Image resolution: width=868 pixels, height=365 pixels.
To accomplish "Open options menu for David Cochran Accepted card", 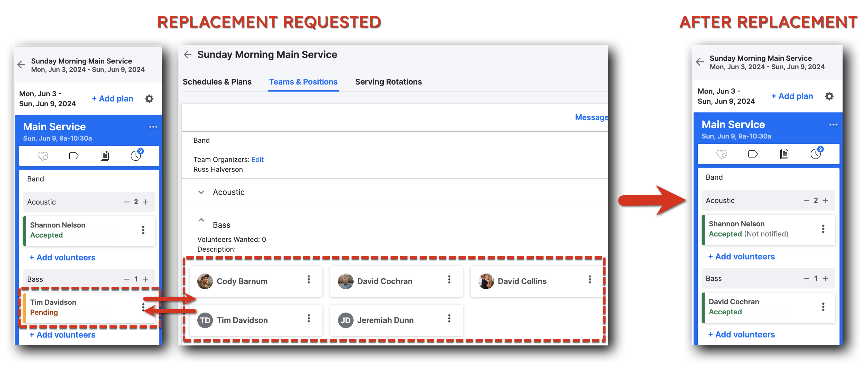I will point(823,307).
